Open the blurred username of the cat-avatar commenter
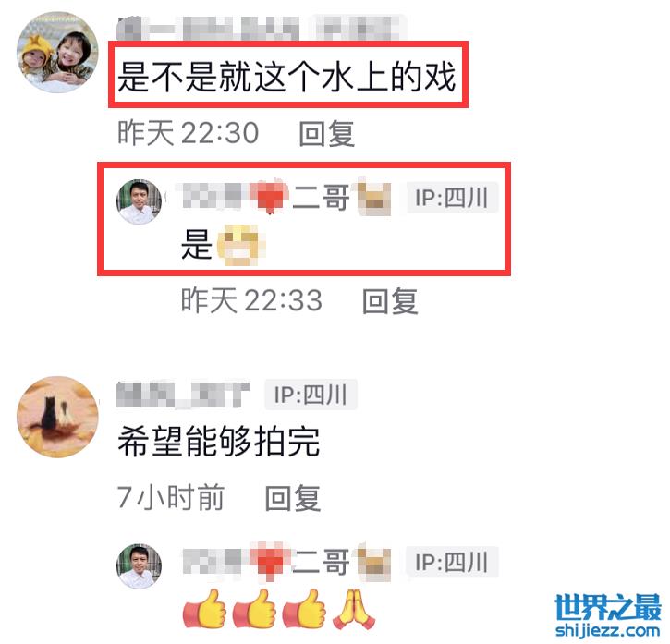This screenshot has width=670, height=644. 183,394
